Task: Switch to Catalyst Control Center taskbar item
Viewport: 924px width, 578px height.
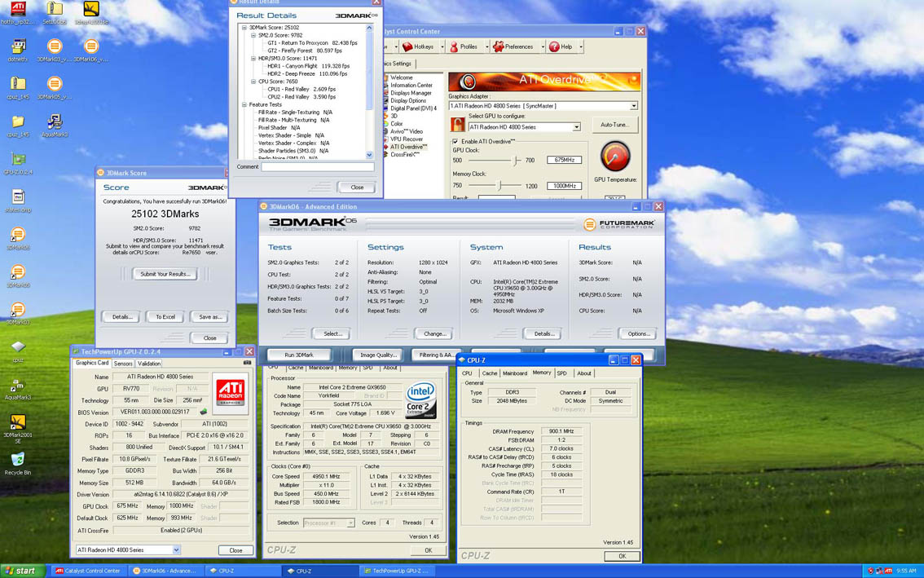Action: pyautogui.click(x=88, y=571)
